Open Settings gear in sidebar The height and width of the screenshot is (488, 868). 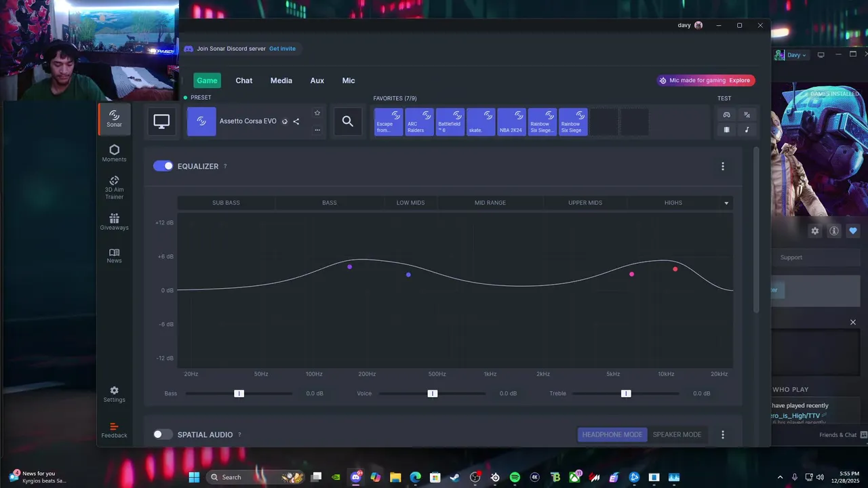click(x=114, y=394)
